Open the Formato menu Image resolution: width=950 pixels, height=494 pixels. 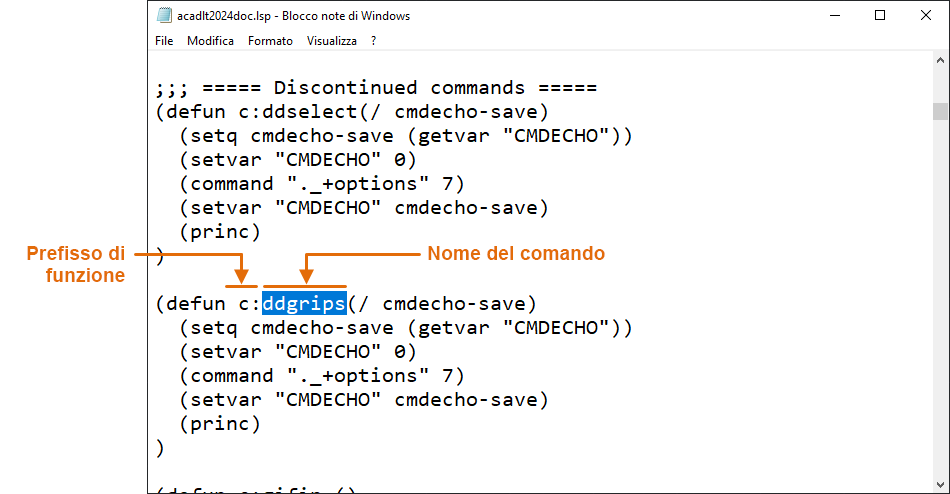tap(270, 41)
